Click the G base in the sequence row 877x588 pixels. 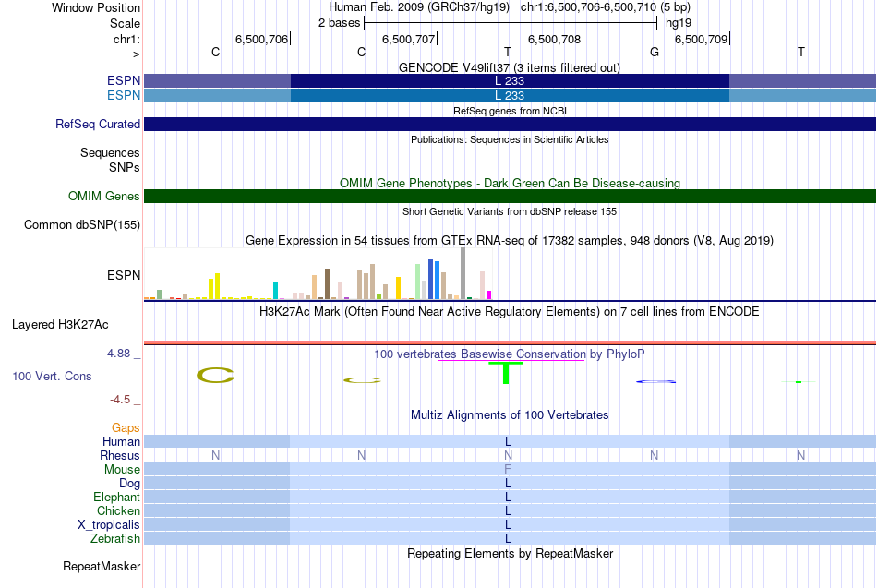click(655, 52)
